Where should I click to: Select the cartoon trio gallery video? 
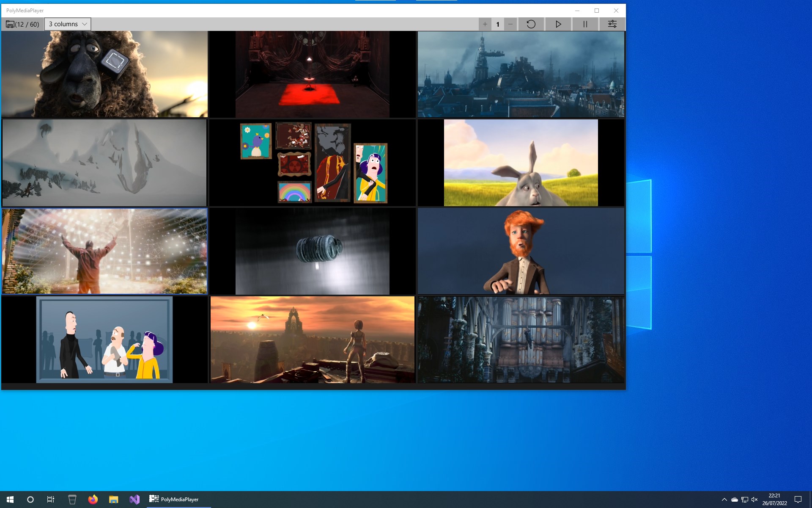(x=104, y=340)
